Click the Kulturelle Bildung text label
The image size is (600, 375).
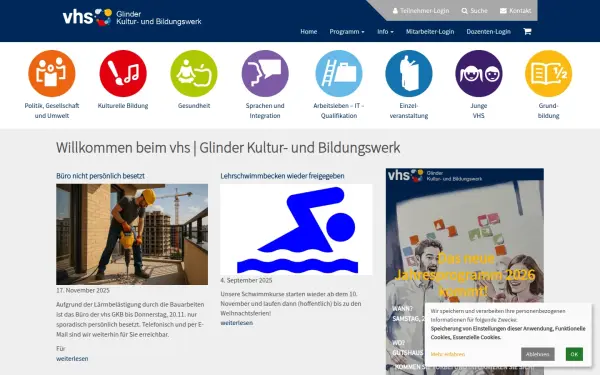(123, 106)
